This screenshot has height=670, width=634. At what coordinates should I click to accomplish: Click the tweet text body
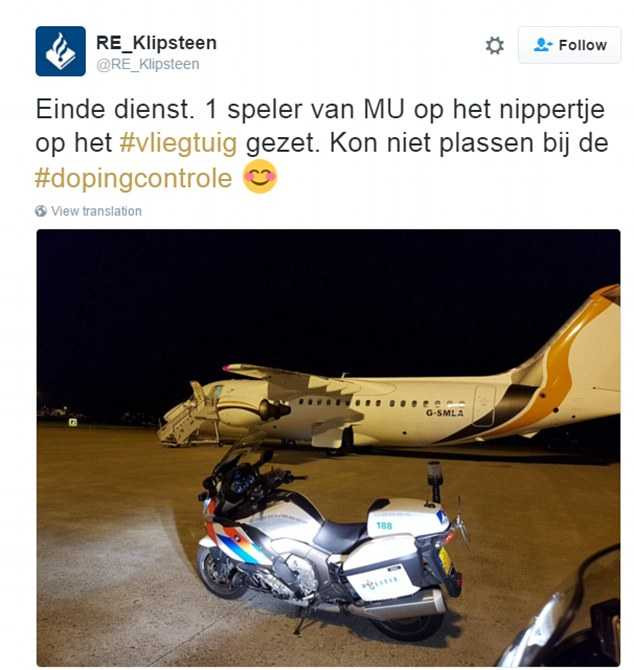[x=322, y=143]
